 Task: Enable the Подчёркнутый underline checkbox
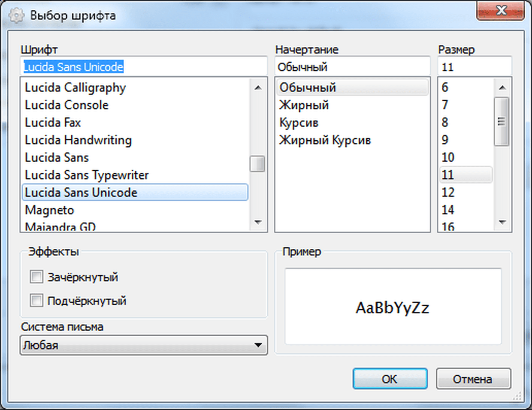point(36,301)
